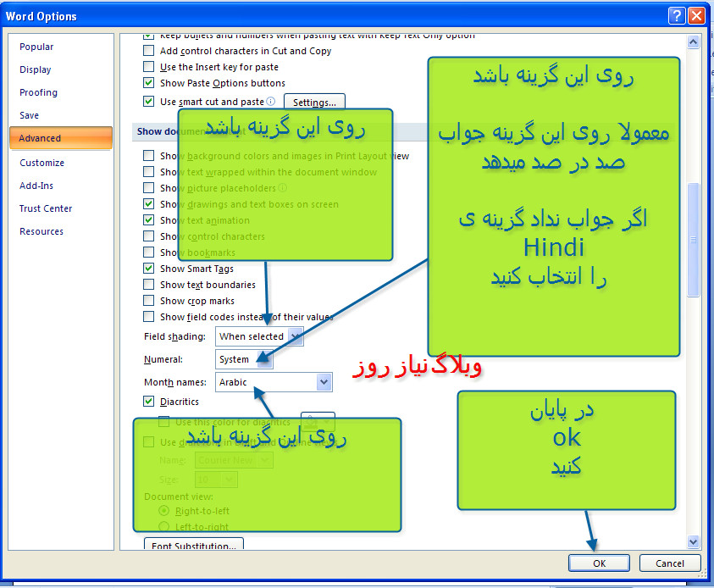This screenshot has height=588, width=714.
Task: Check Show text wrapped within document window
Action: 148,172
